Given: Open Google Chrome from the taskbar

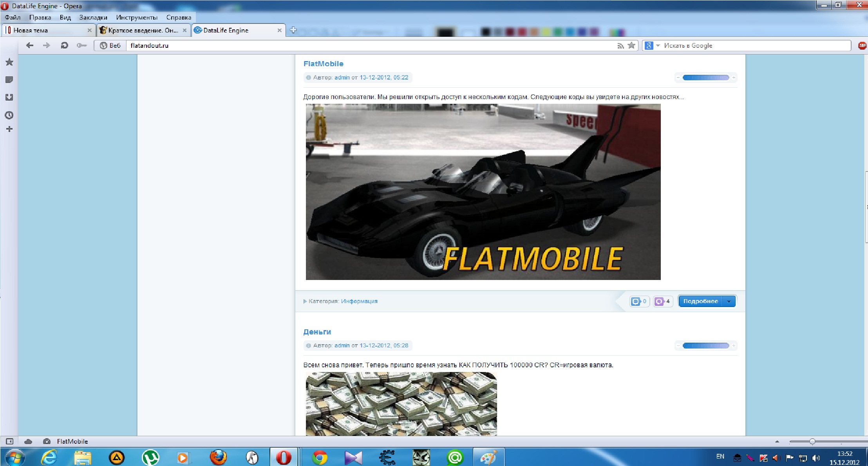Looking at the screenshot, I should pos(320,457).
